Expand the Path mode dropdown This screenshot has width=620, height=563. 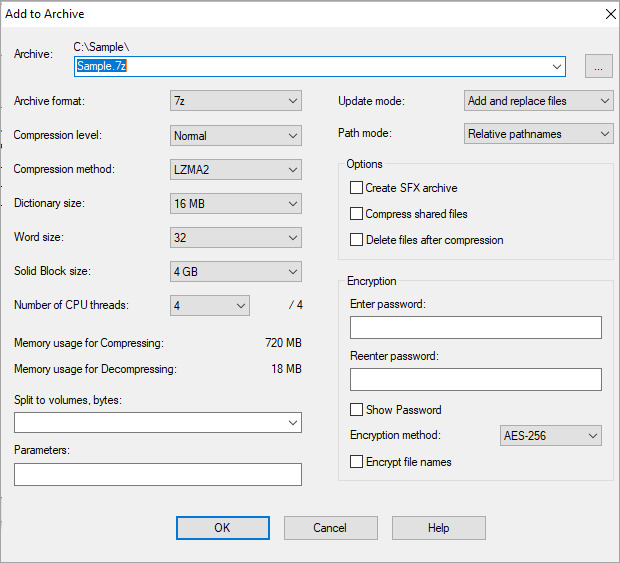point(539,134)
